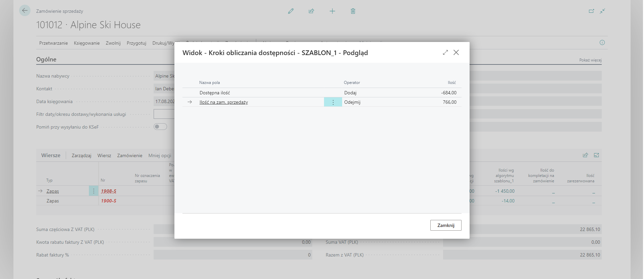Click the info icon on the right

pos(602,43)
